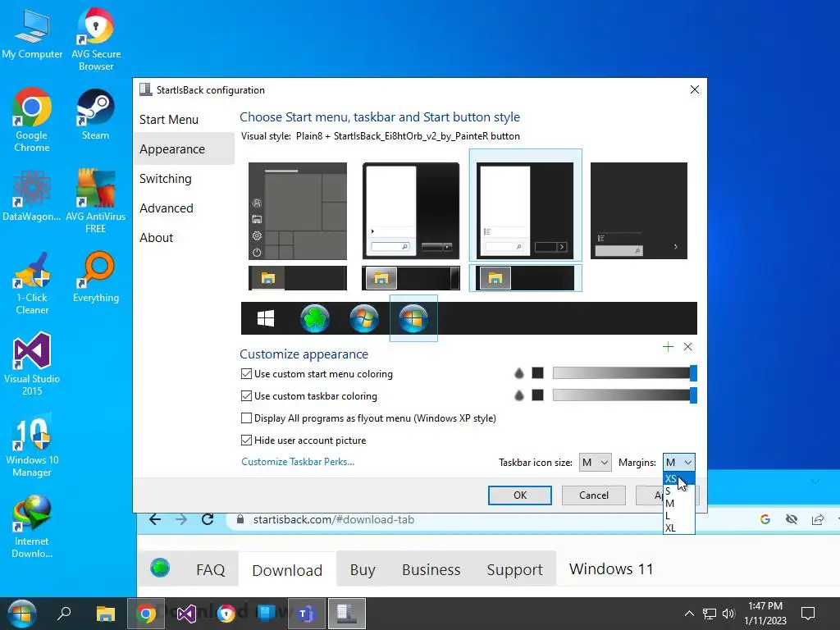Open File Explorer from taskbar
This screenshot has height=630, width=840.
(x=106, y=614)
